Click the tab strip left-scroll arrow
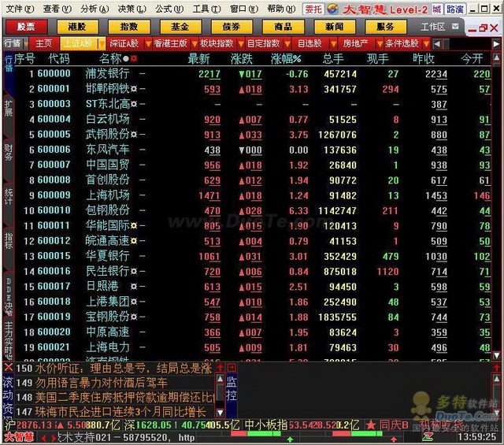The image size is (504, 445). (x=436, y=44)
